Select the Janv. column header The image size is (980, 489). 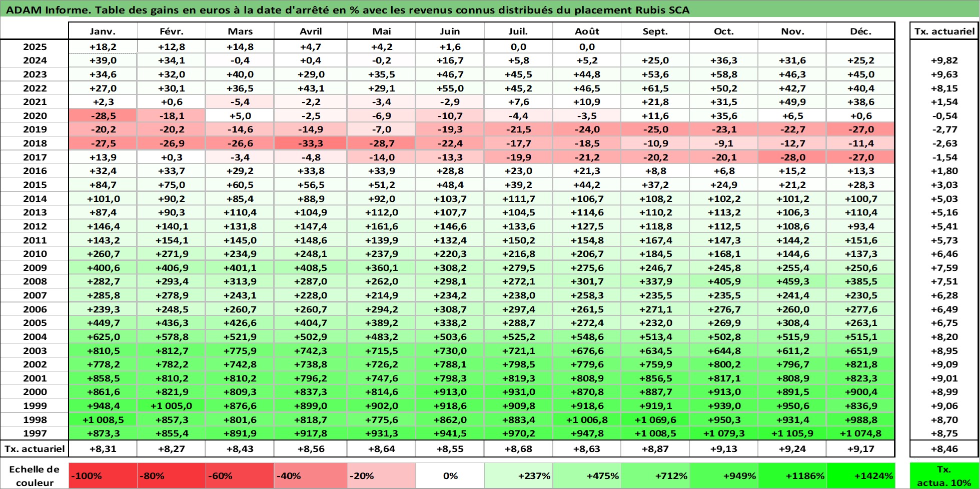[x=103, y=31]
